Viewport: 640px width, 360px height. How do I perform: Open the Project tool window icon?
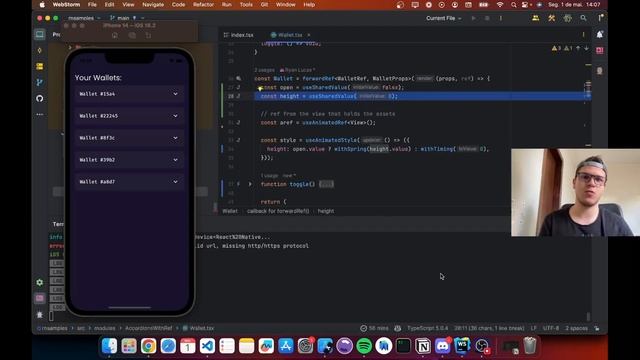click(40, 34)
